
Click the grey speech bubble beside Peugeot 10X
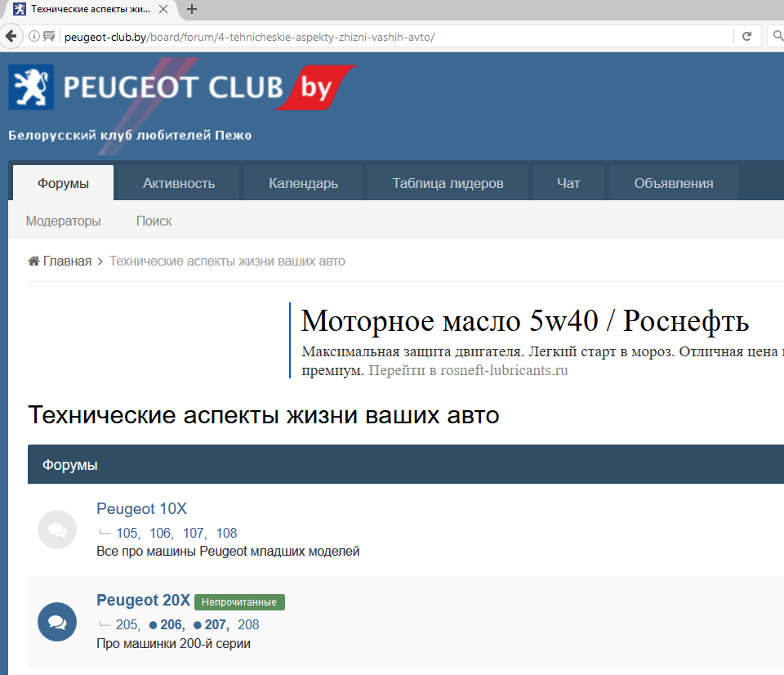point(56,529)
